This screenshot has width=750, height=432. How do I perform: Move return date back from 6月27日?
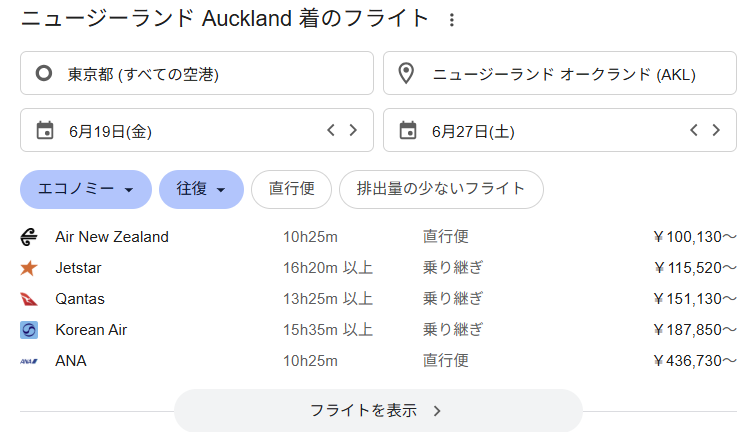coord(695,130)
